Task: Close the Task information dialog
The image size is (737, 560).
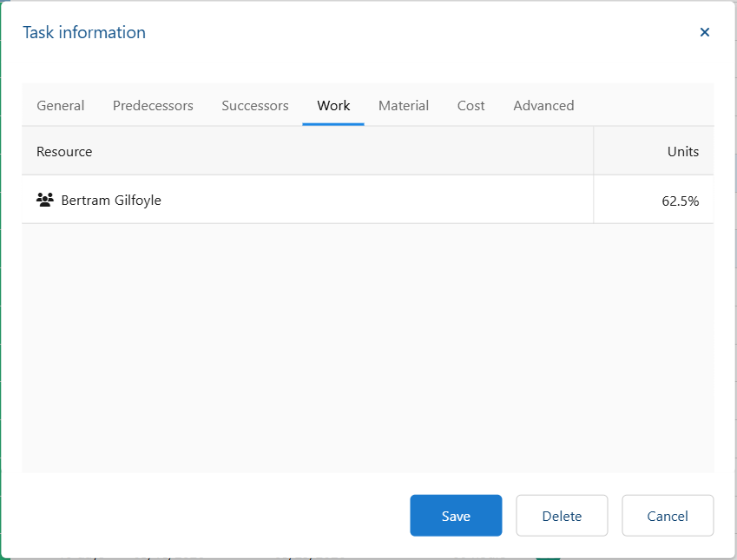Action: 704,32
